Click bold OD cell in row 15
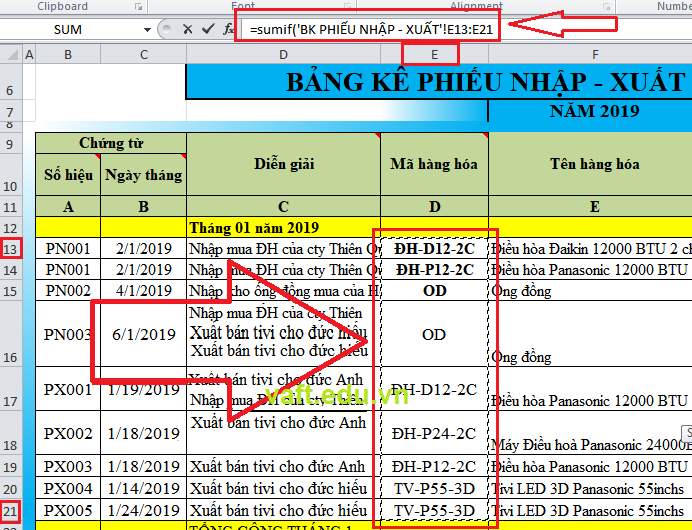Screen dimensions: 692x530 pyautogui.click(x=434, y=291)
